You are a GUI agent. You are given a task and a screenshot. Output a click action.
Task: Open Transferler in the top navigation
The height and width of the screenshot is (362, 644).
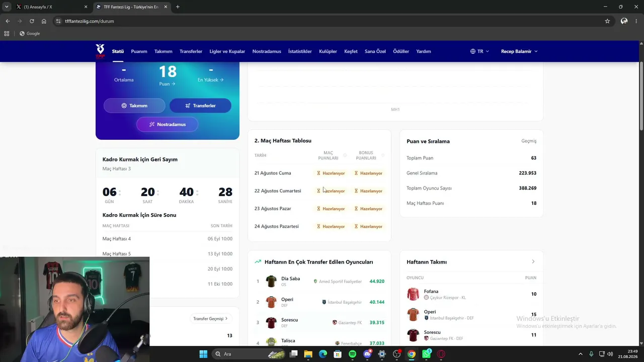tap(191, 51)
